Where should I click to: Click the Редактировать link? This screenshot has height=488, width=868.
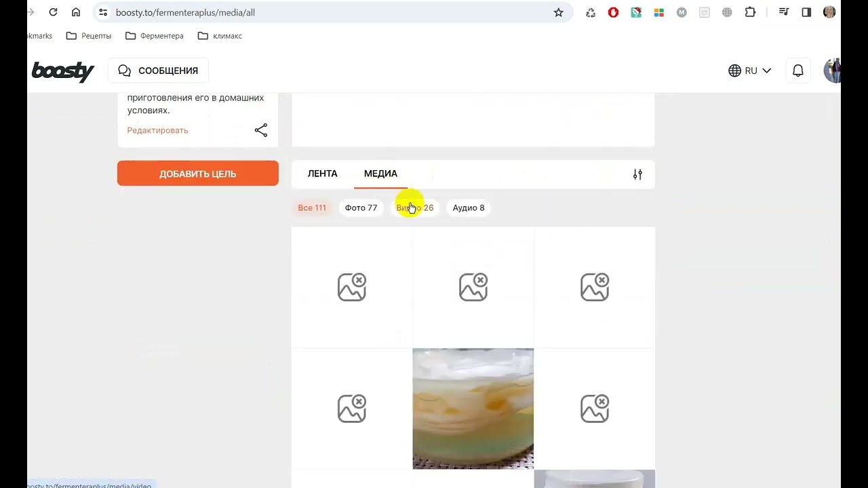coord(157,130)
